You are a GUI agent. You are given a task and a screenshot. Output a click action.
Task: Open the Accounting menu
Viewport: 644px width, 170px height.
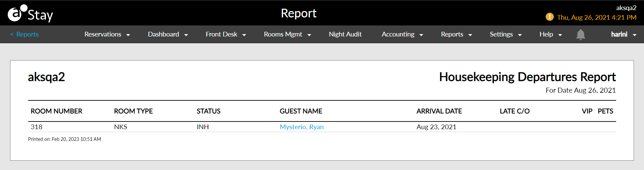pos(402,34)
